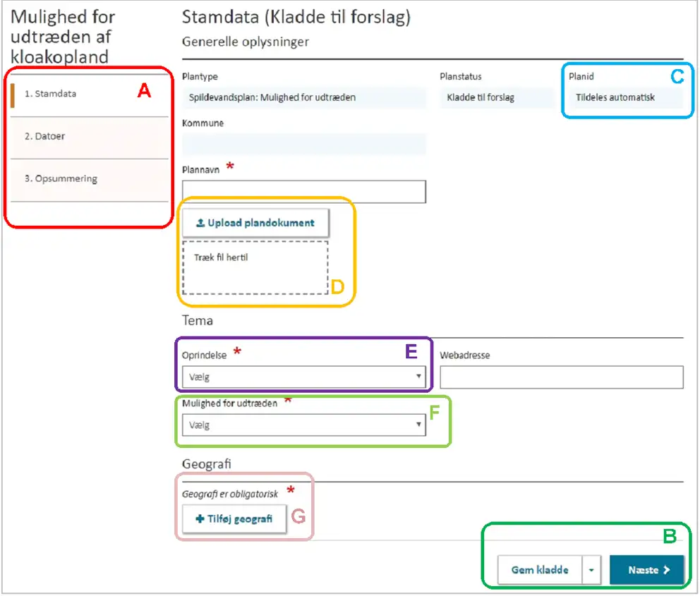
Task: Expand the Mulighed for udtræden dropdown
Action: [x=303, y=425]
